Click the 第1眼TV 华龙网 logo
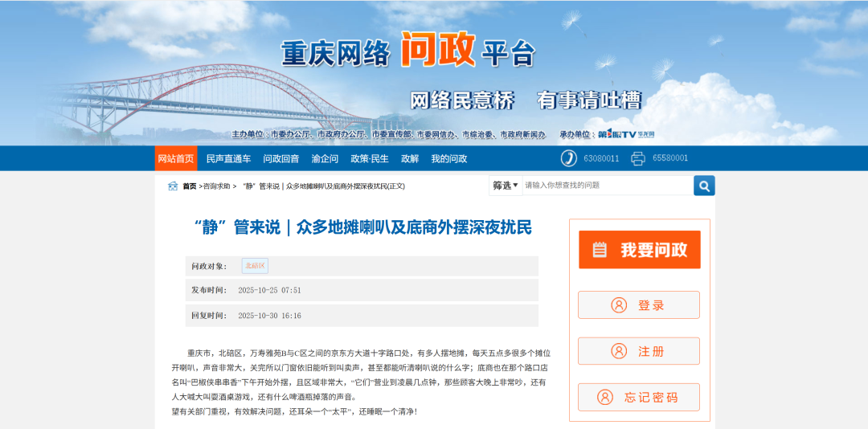The height and width of the screenshot is (429, 868). point(626,134)
